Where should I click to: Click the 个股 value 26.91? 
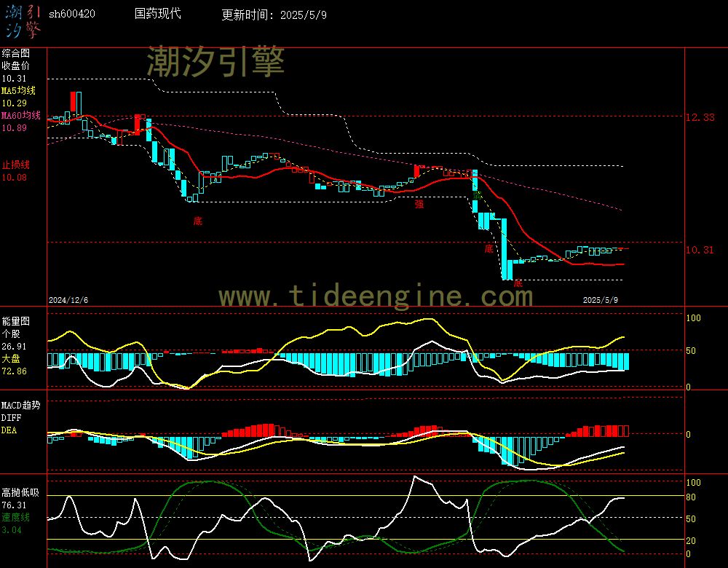(14, 347)
